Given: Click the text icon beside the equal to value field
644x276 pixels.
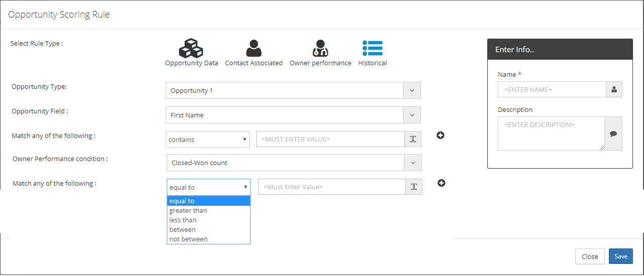Looking at the screenshot, I should tap(414, 187).
